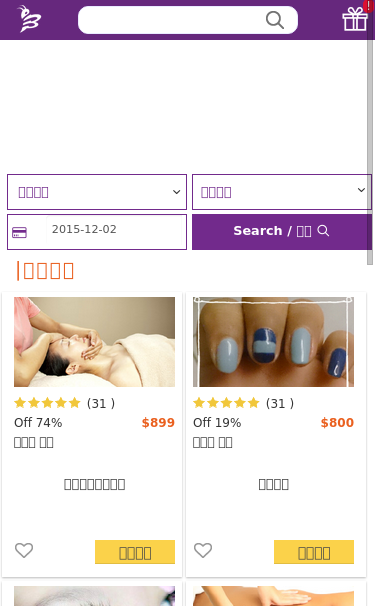The width and height of the screenshot is (375, 606).
Task: Open the right purple dropdown selector
Action: tap(282, 192)
